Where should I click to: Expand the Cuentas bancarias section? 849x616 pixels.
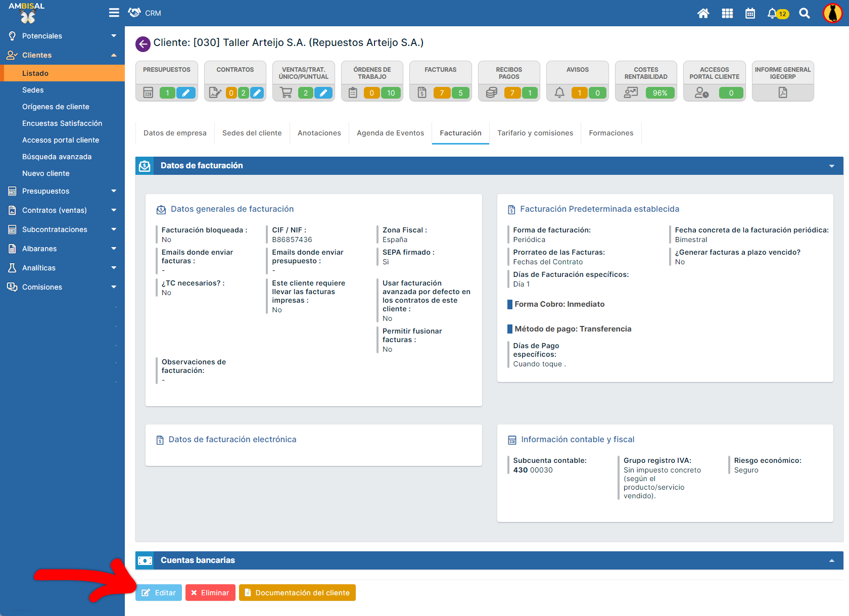point(831,560)
